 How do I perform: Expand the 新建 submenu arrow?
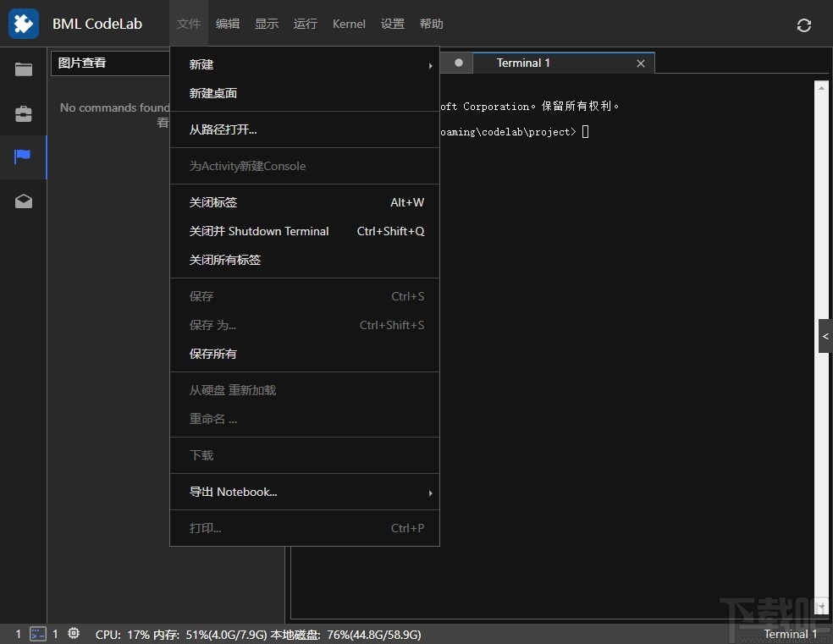tap(429, 65)
